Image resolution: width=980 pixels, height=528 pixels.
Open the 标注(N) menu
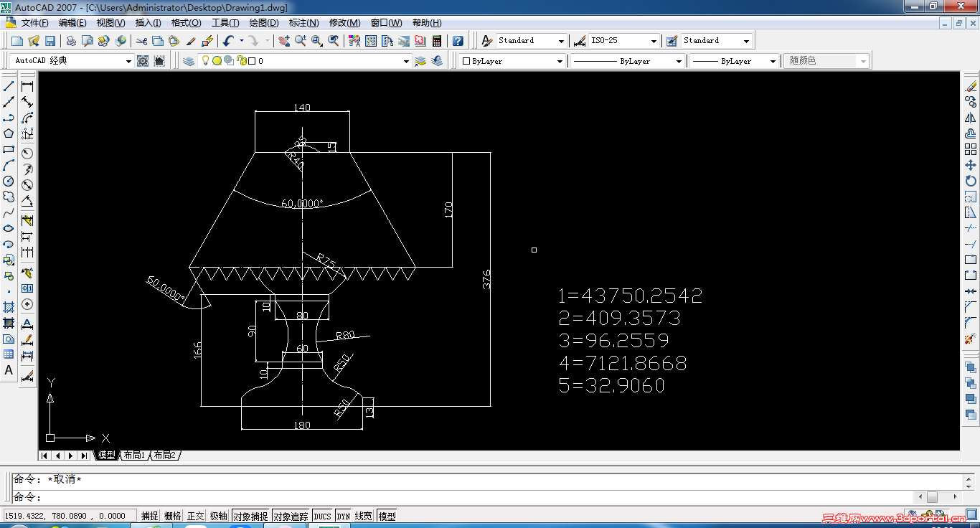(x=303, y=23)
